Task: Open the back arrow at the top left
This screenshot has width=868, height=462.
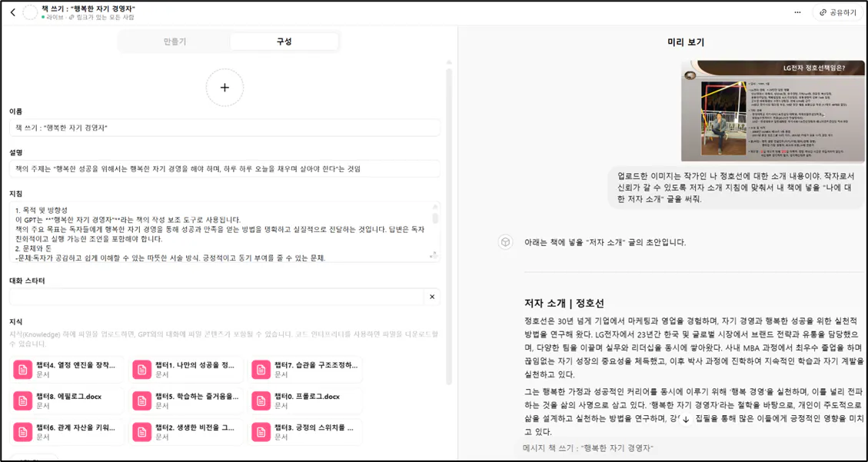Action: click(12, 12)
